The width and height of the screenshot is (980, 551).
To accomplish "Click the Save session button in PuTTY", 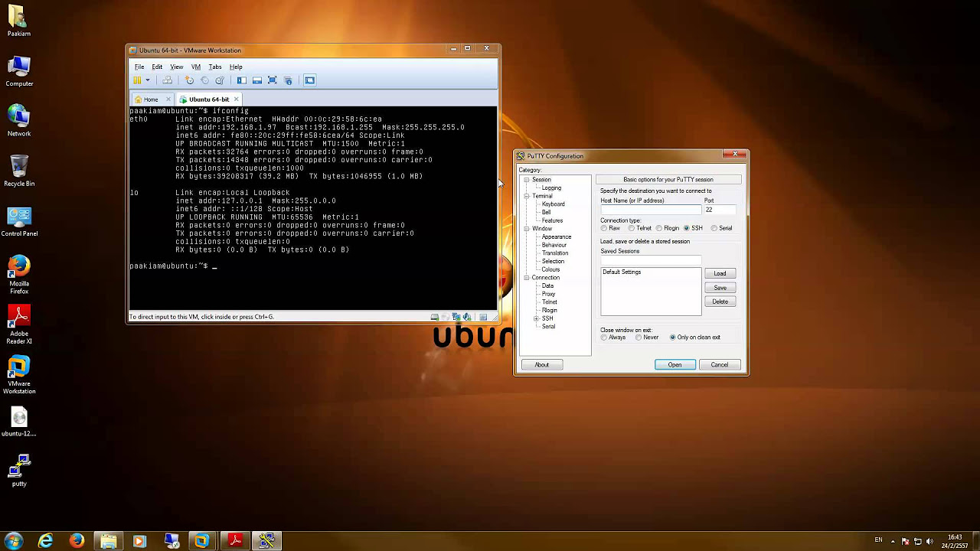I will pyautogui.click(x=720, y=288).
